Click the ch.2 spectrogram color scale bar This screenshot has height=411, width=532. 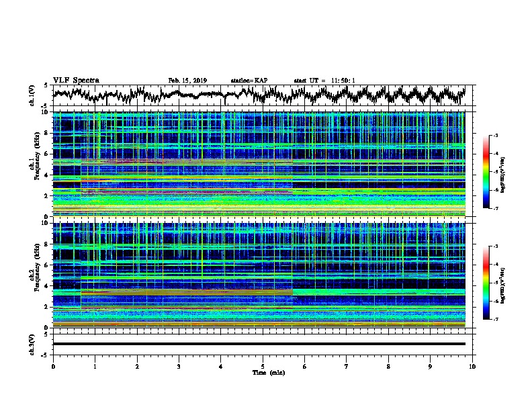pyautogui.click(x=486, y=283)
